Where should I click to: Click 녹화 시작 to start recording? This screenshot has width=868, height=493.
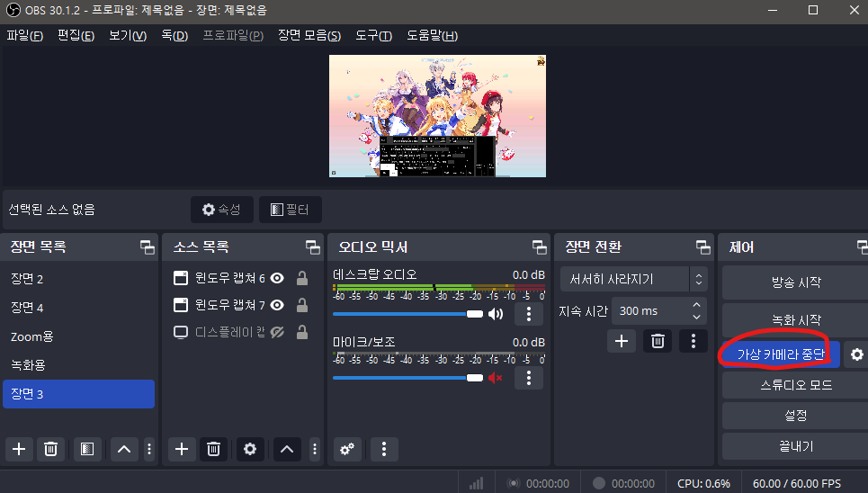(x=795, y=319)
